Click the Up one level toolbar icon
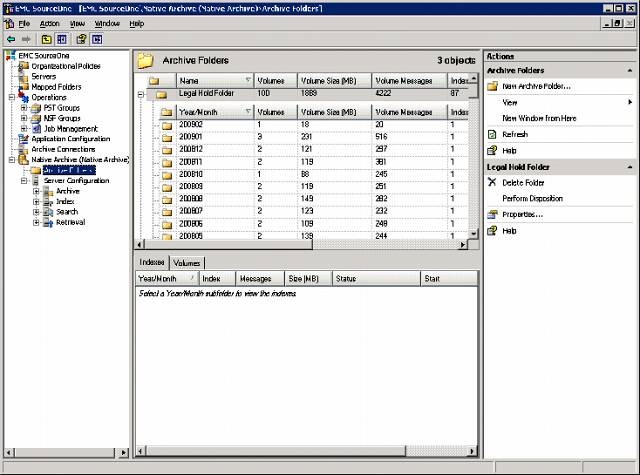Image resolution: width=640 pixels, height=475 pixels. pyautogui.click(x=47, y=39)
